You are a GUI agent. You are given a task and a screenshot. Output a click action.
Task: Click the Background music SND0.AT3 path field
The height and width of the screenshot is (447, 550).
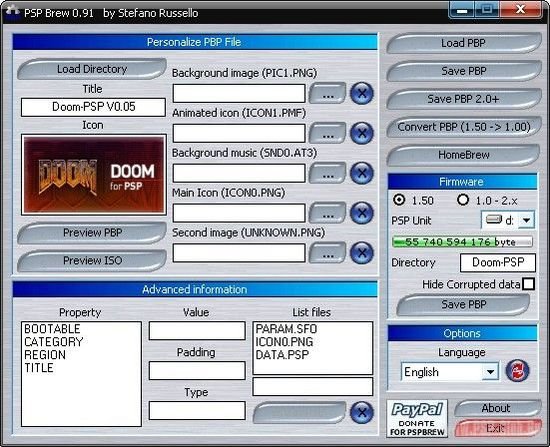tap(239, 173)
